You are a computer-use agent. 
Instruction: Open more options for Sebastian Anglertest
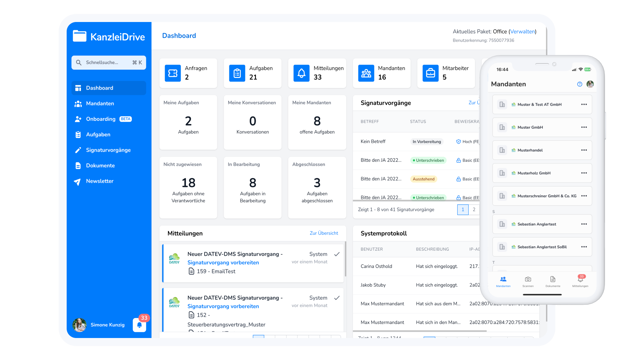(584, 224)
